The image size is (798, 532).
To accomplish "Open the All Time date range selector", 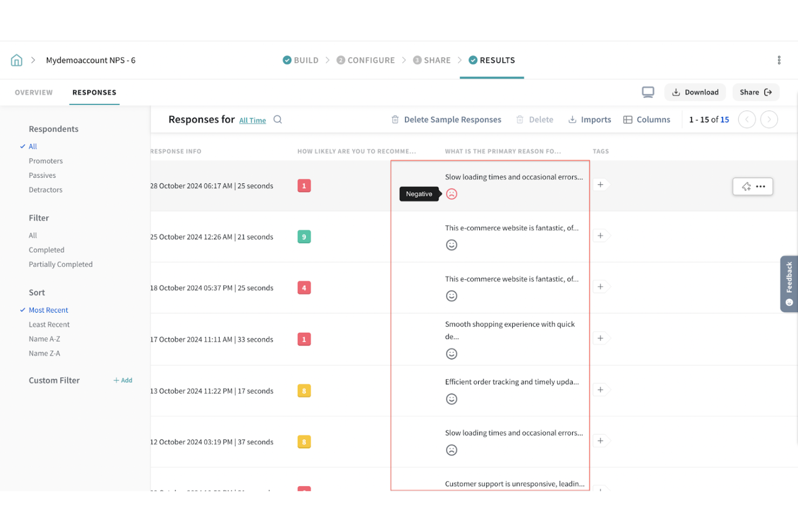I will tap(252, 120).
